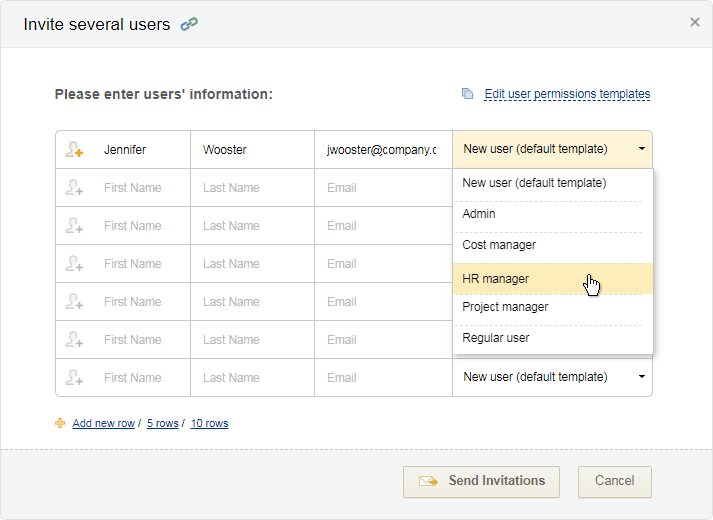Click the Last Name field containing Wooster
713x520 pixels.
point(252,150)
